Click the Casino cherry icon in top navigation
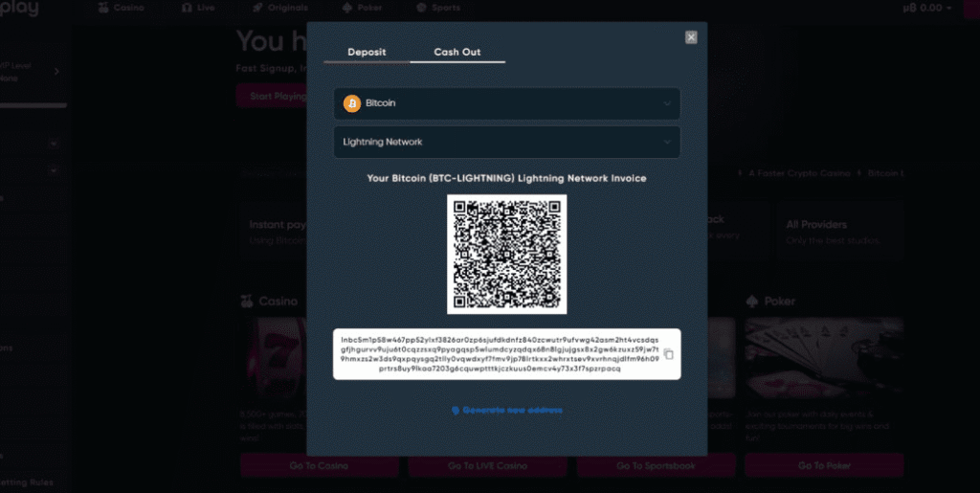This screenshot has height=493, width=980. click(103, 8)
